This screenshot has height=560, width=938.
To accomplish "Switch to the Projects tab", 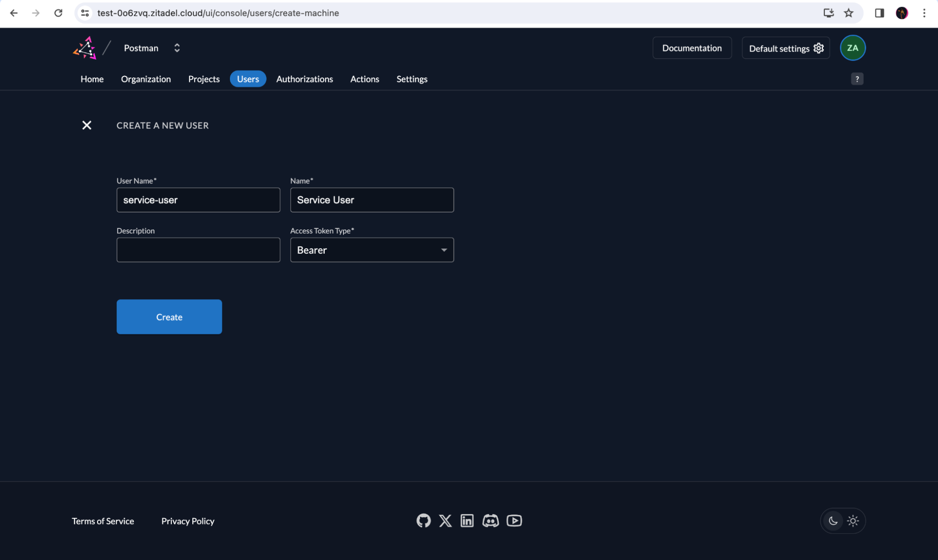I will [203, 79].
